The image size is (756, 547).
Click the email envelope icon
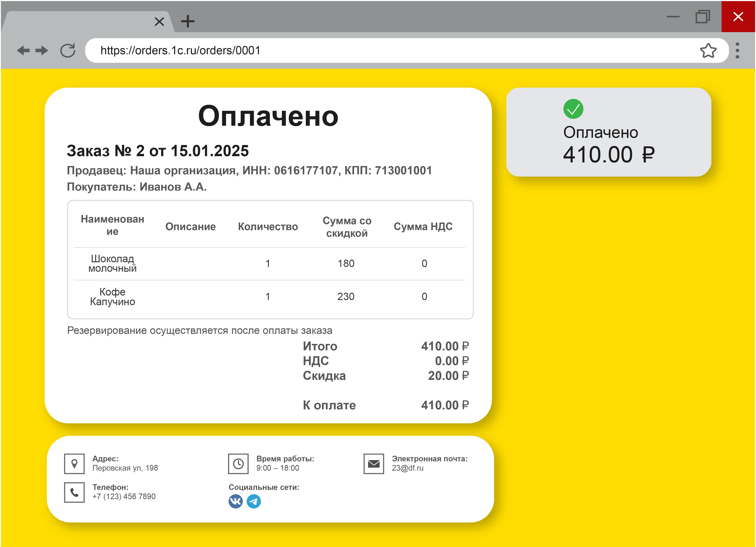coord(374,464)
